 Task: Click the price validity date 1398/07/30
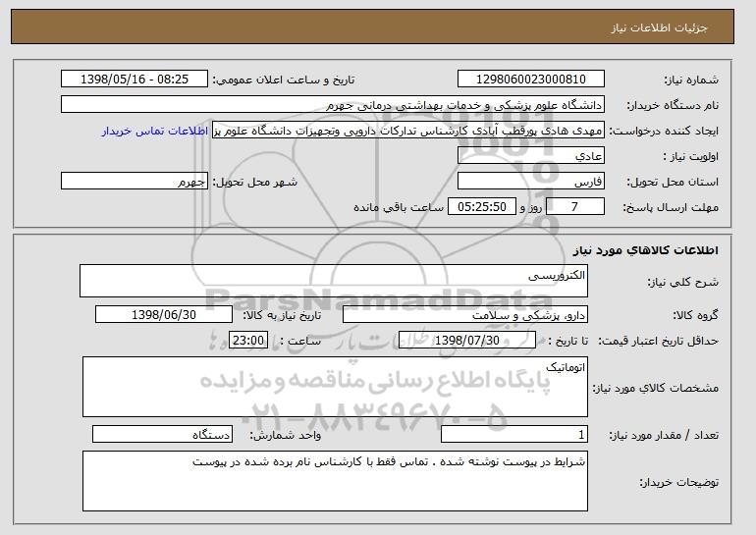[x=467, y=341]
